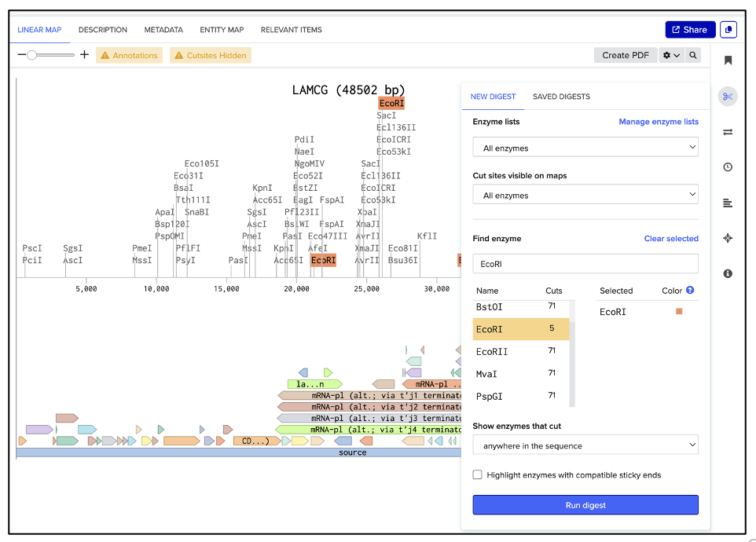Toggle the Cutsites Hidden button
Screen dimensions: 756x542
point(210,56)
